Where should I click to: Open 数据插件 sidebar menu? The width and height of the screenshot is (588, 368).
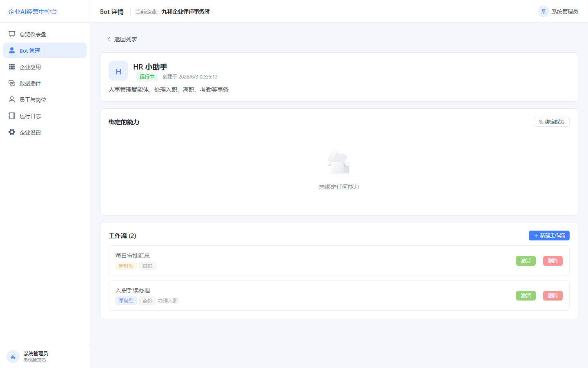click(45, 83)
